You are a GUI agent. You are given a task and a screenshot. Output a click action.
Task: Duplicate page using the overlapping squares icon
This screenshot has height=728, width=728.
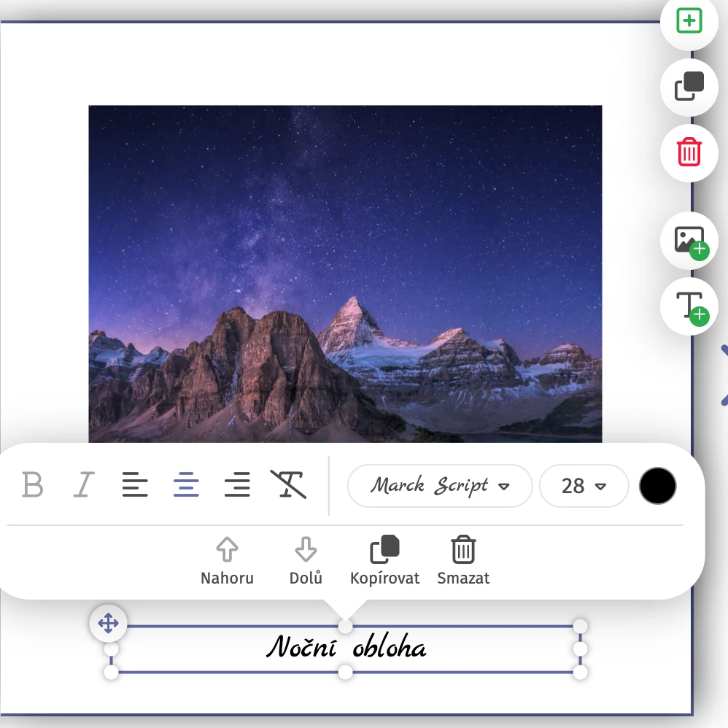(689, 87)
